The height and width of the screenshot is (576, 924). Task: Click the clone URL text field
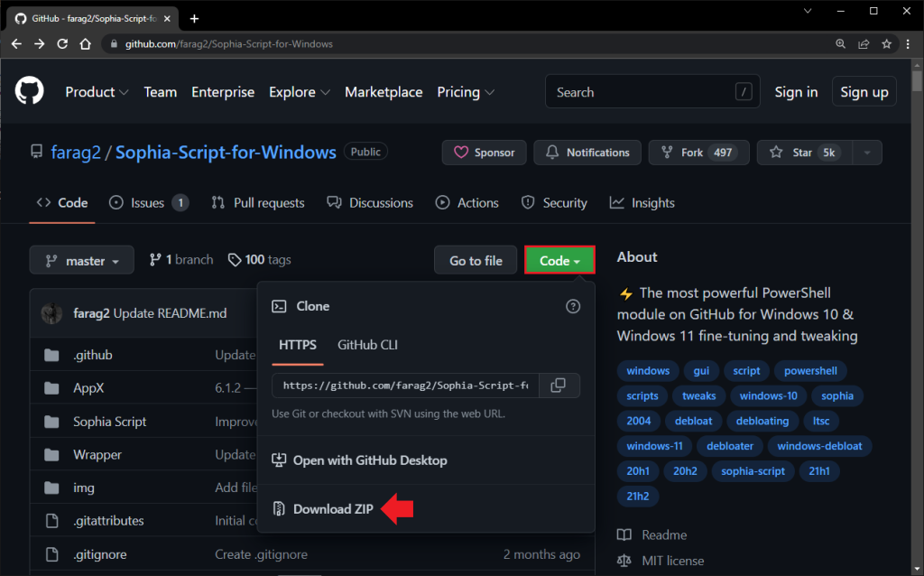click(405, 386)
